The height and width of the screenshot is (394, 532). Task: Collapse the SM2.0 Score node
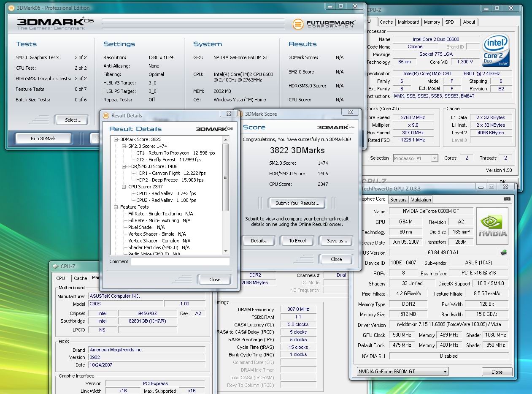(124, 146)
